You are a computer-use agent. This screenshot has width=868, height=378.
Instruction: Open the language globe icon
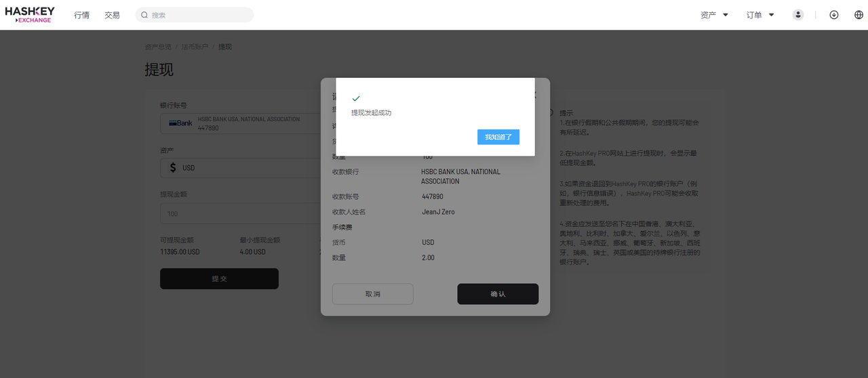coord(859,15)
